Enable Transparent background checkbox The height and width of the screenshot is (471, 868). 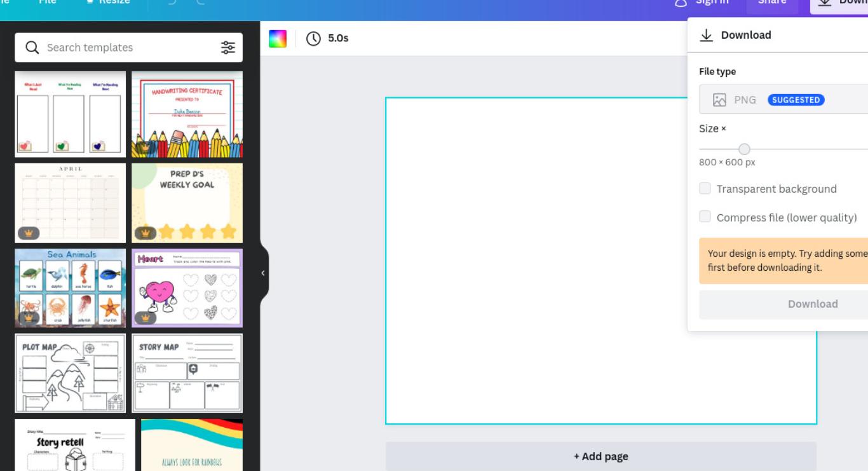705,188
